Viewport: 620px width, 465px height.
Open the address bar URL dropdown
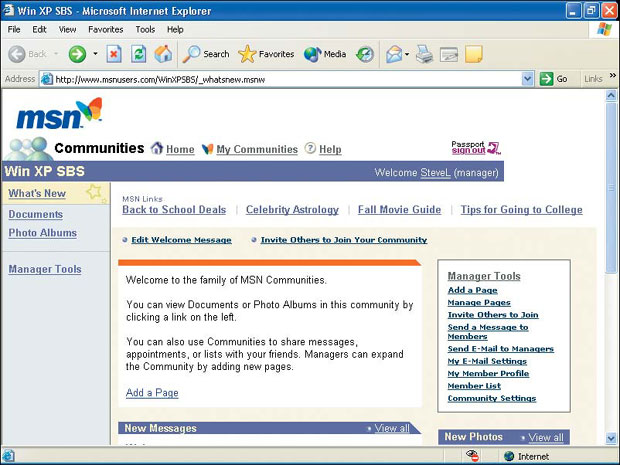click(528, 79)
